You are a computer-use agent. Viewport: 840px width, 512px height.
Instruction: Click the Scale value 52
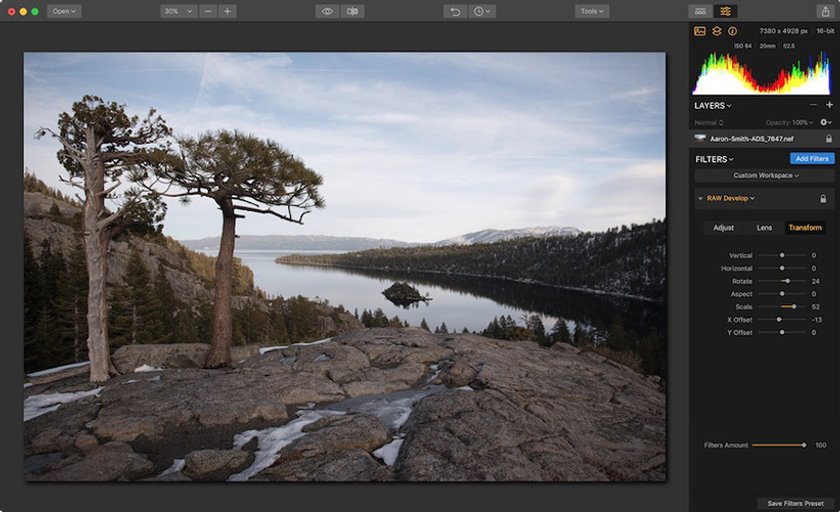coord(815,307)
